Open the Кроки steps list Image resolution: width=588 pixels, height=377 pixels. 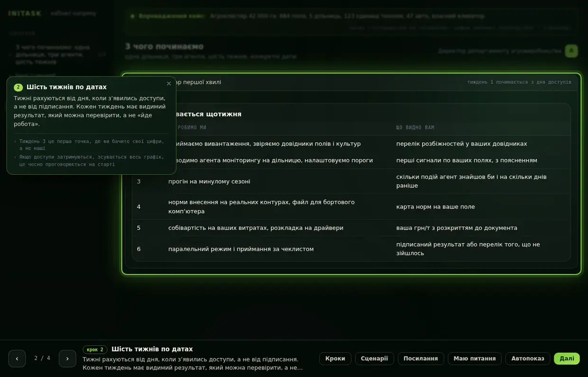[x=335, y=358]
